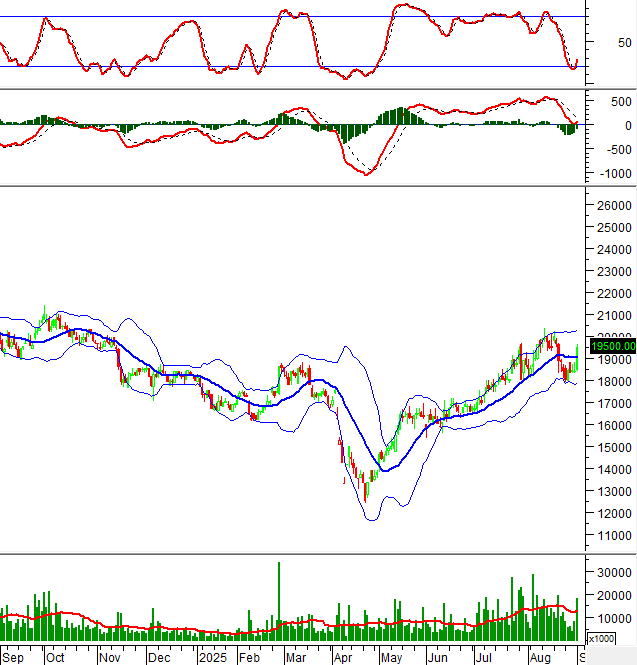637x665 pixels.
Task: Click the 10000 volume axis value
Action: 614,618
